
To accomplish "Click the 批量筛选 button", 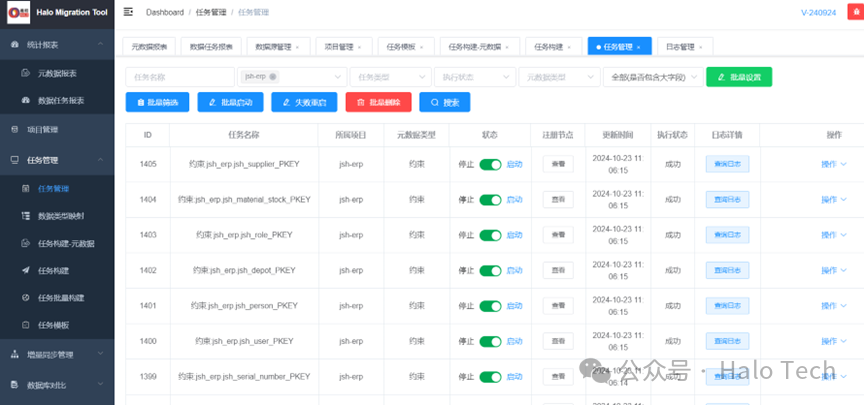I will pos(157,102).
